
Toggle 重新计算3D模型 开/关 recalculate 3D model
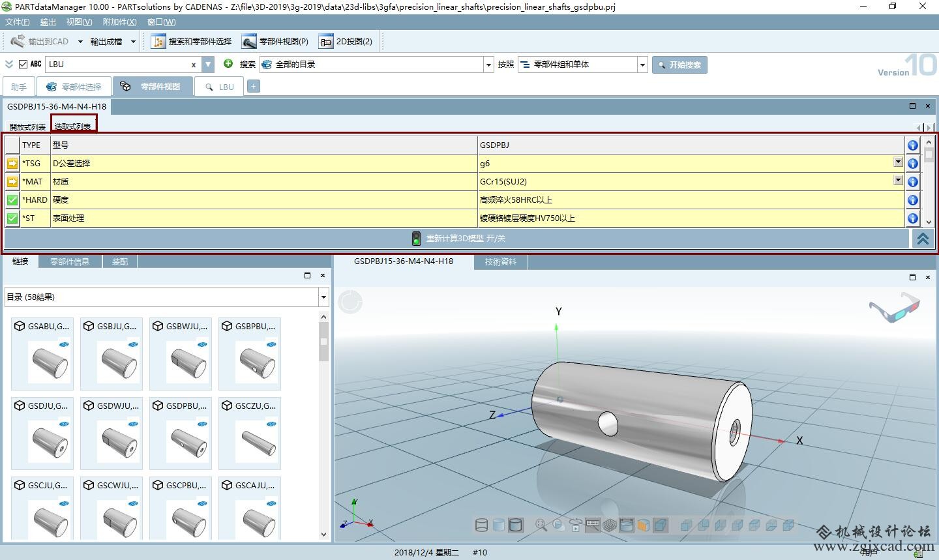[x=457, y=239]
